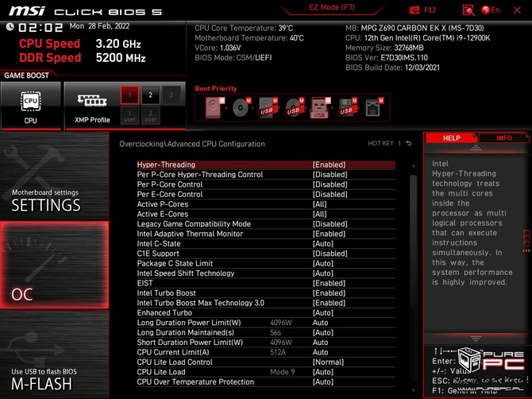This screenshot has width=532, height=399.
Task: Set Active P-Cores value
Action: pos(319,204)
